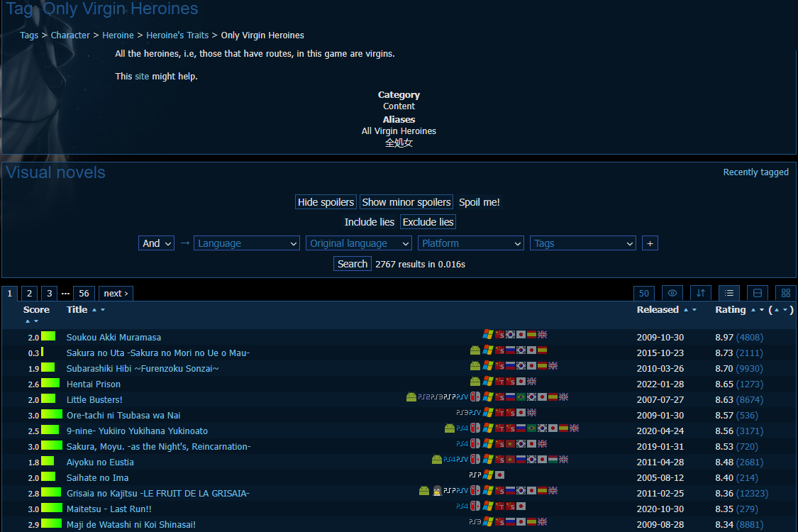Viewport: 798px width, 532px height.
Task: Click rating 8.36 (12323) cell
Action: click(741, 493)
